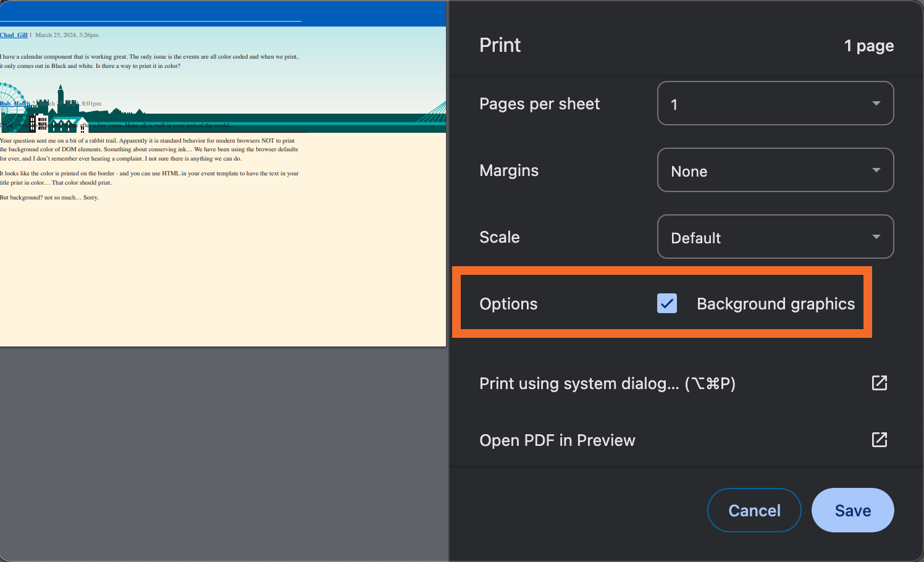The width and height of the screenshot is (924, 562).
Task: Open the Scale dropdown set to Default
Action: pyautogui.click(x=775, y=237)
